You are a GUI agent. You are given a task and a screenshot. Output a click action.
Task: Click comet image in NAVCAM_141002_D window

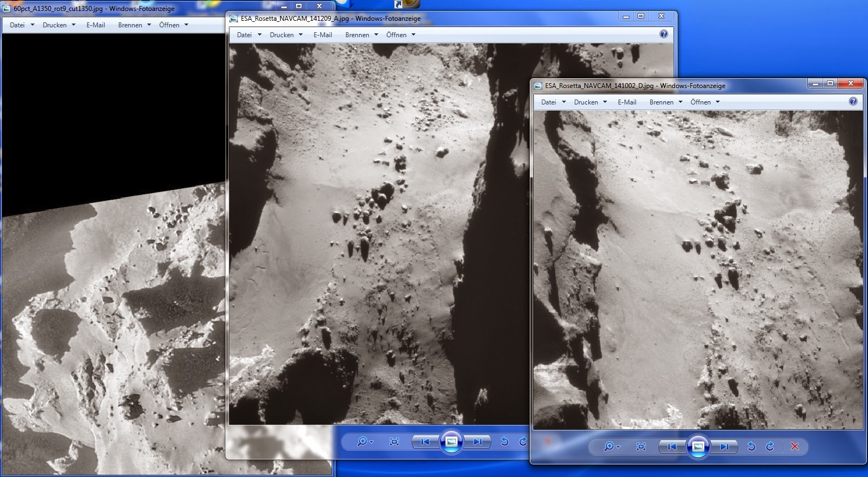698,270
